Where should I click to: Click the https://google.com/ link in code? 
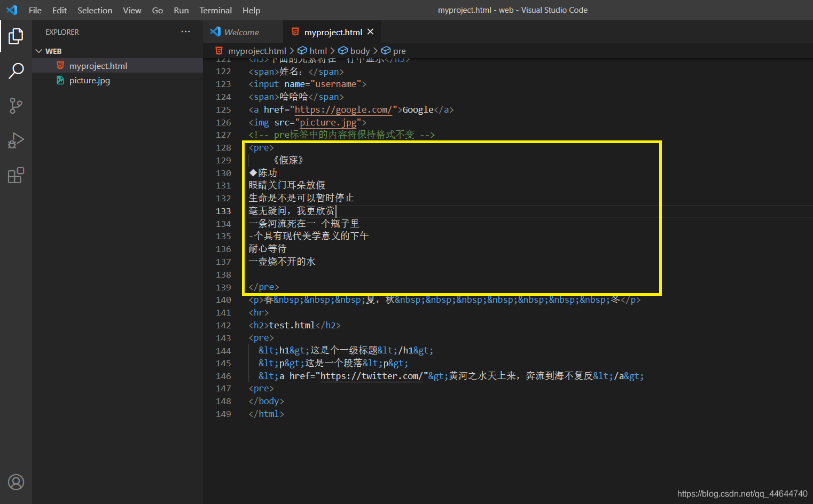(343, 109)
